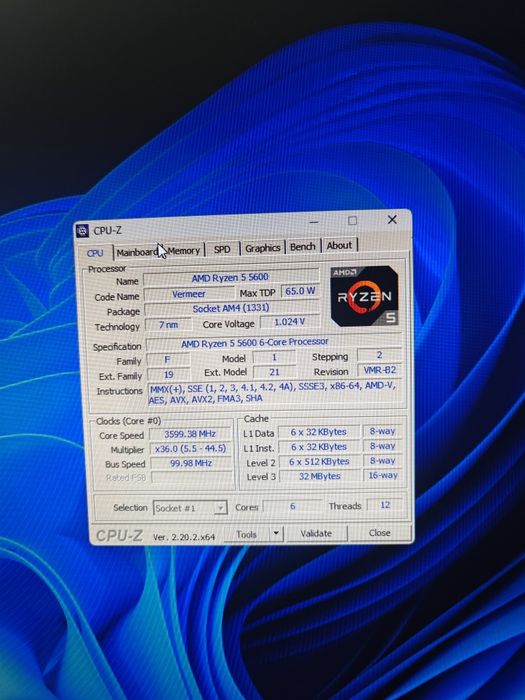Click the technology value 7 nm
Viewport: 525px width, 700px height.
click(169, 325)
